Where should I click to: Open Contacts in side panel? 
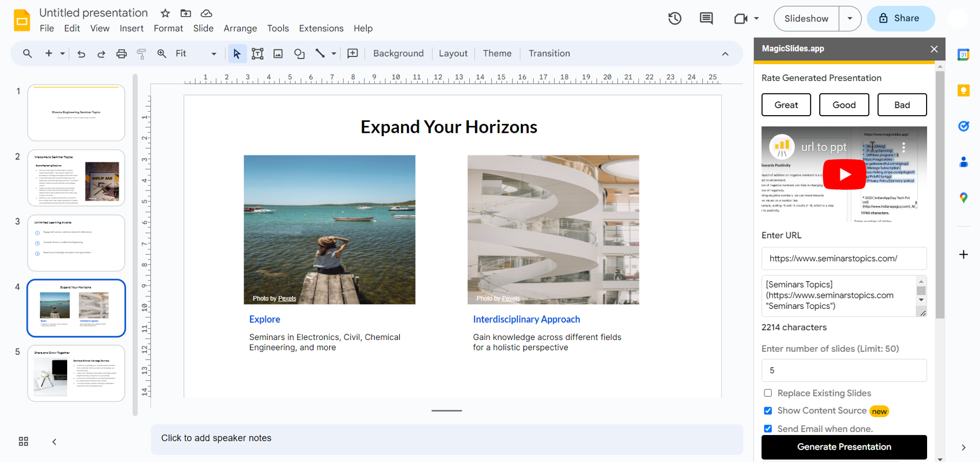coord(963,162)
